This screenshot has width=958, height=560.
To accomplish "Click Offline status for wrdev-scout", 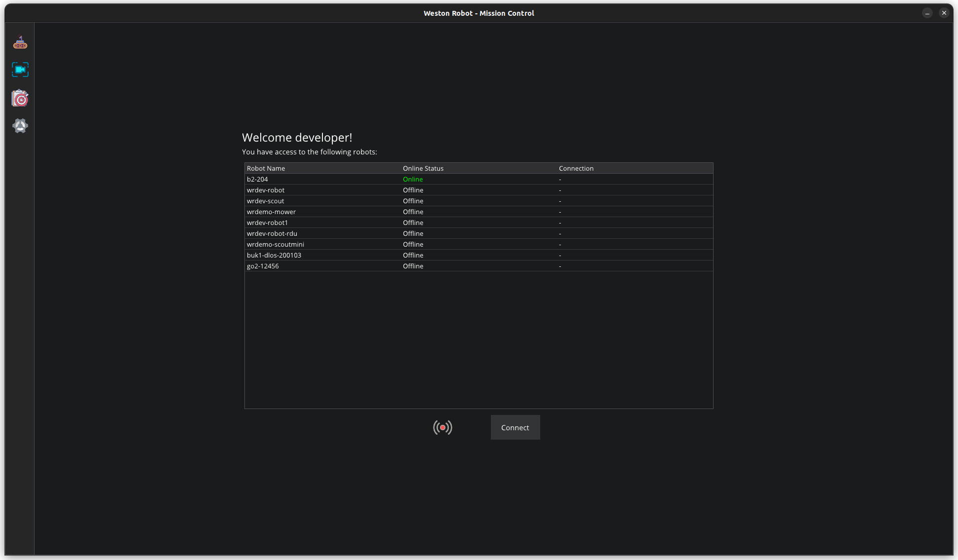I will point(413,201).
